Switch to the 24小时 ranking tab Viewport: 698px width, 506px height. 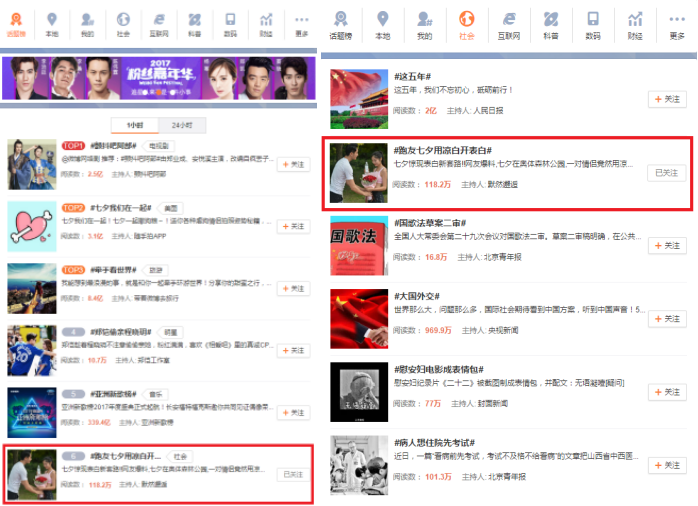pyautogui.click(x=181, y=125)
